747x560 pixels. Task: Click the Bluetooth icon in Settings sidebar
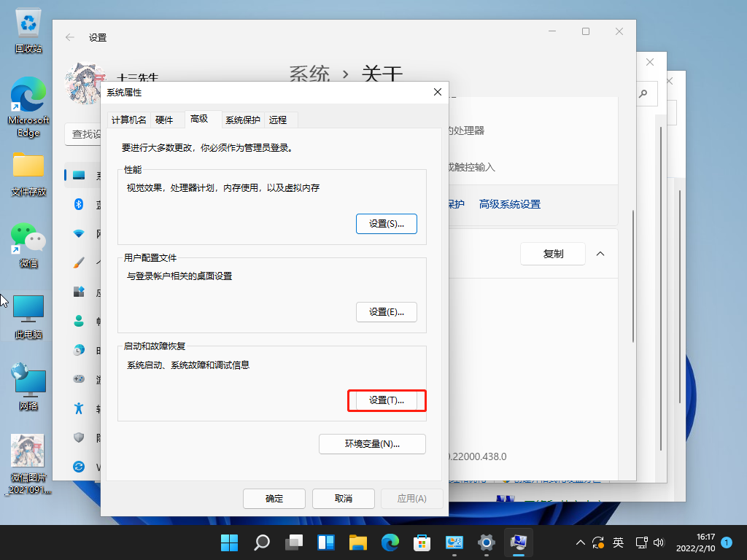79,204
